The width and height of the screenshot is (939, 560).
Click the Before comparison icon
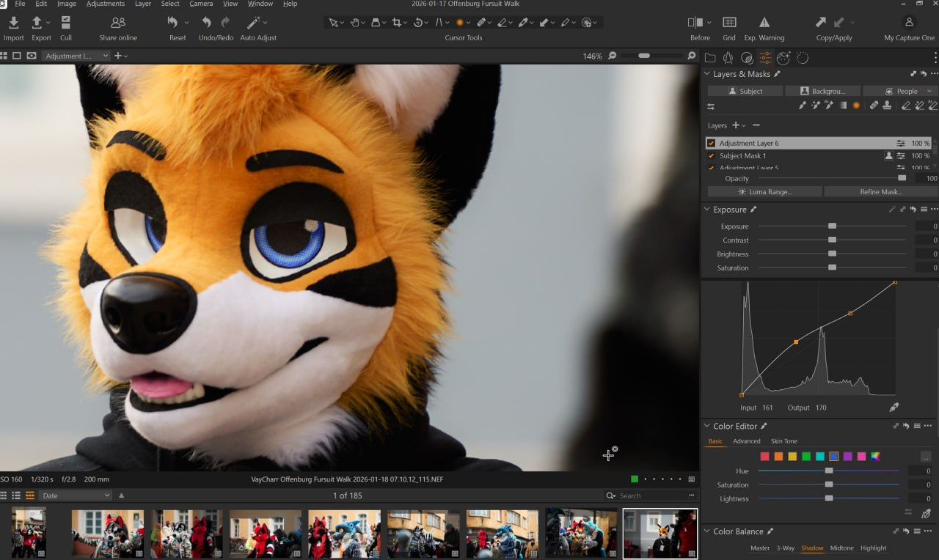[695, 23]
